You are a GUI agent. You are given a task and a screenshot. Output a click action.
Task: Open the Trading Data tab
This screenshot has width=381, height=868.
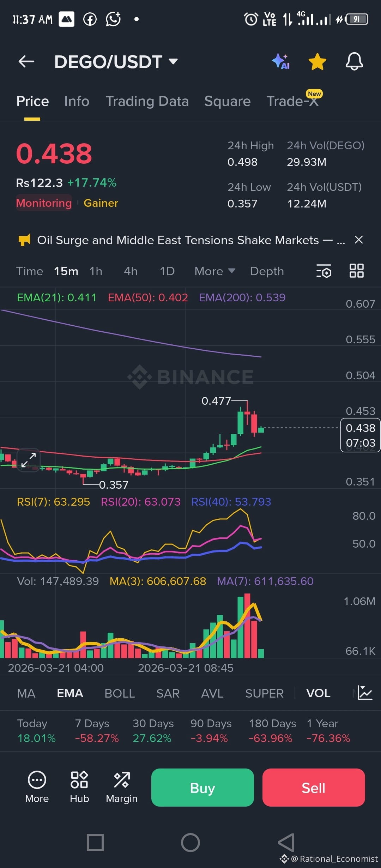click(x=147, y=101)
